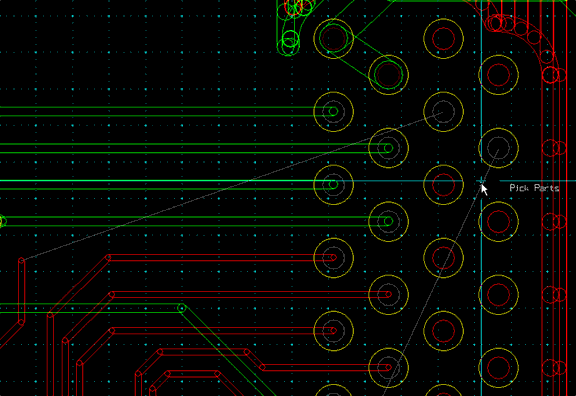This screenshot has width=576, height=396.
Task: Click the gray-centered pad right of the cyan vertical line
Action: coord(498,148)
